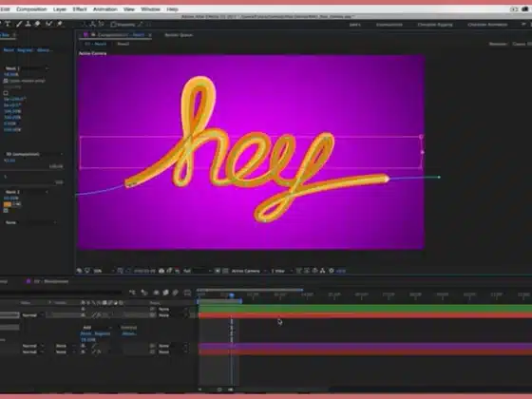This screenshot has height=399, width=532.
Task: Open the magnification ratio dropdown
Action: (x=103, y=271)
